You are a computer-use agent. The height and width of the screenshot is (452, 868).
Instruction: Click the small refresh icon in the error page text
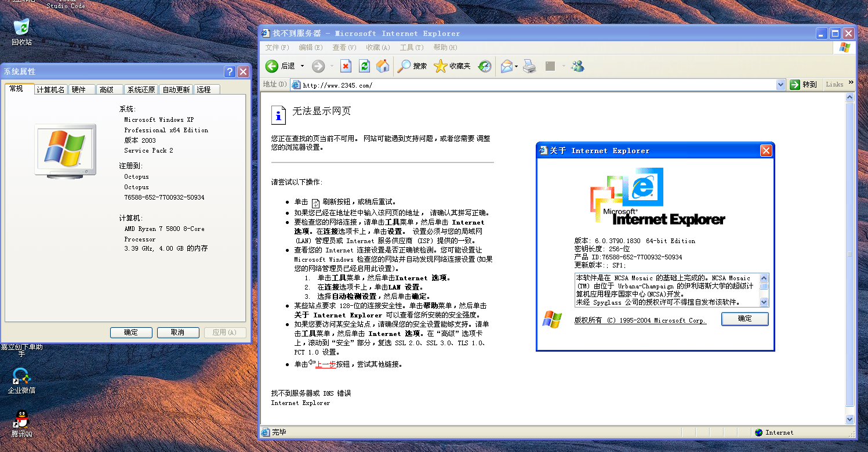[316, 203]
